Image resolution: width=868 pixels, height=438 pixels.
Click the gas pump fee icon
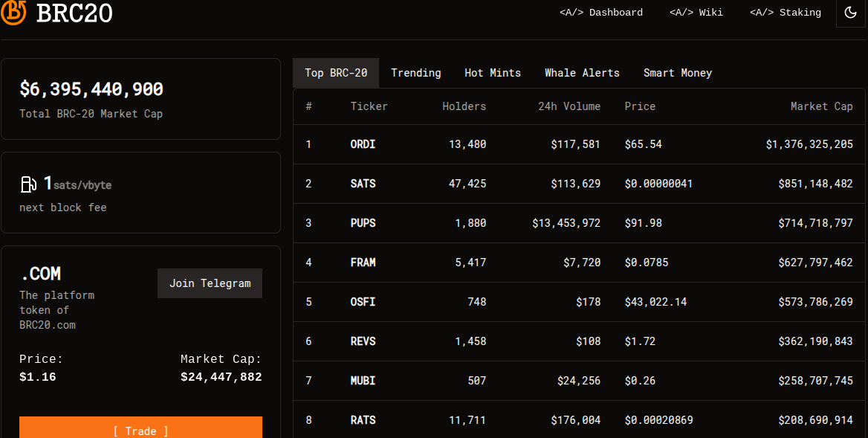[28, 184]
